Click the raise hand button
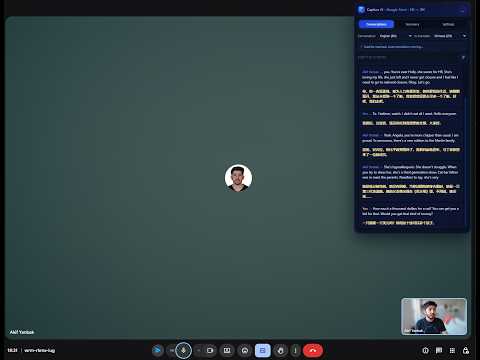 tap(281, 350)
